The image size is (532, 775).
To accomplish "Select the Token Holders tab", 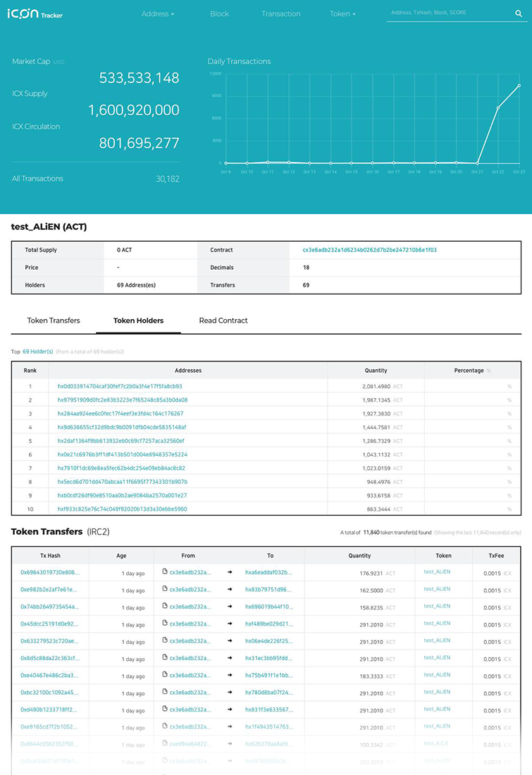I will pyautogui.click(x=138, y=321).
